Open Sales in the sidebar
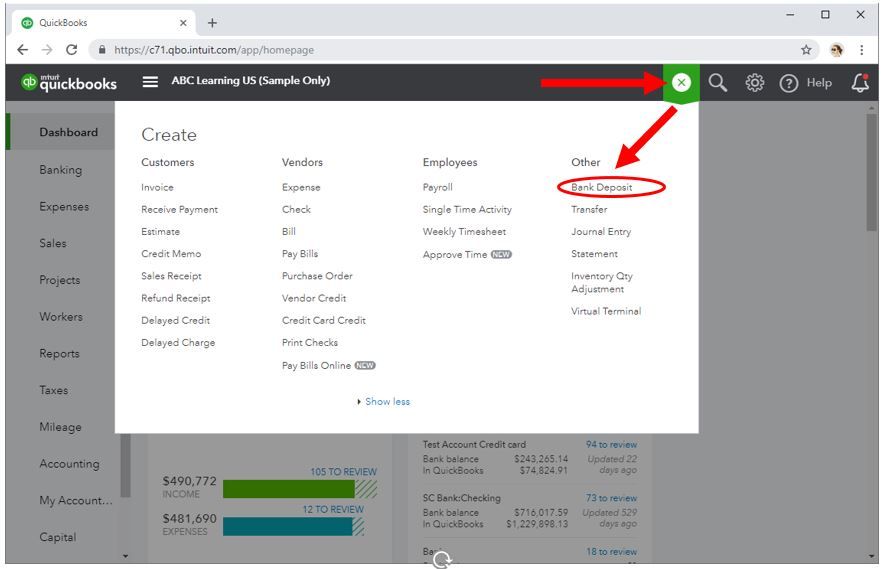This screenshot has width=888, height=569. [x=53, y=243]
